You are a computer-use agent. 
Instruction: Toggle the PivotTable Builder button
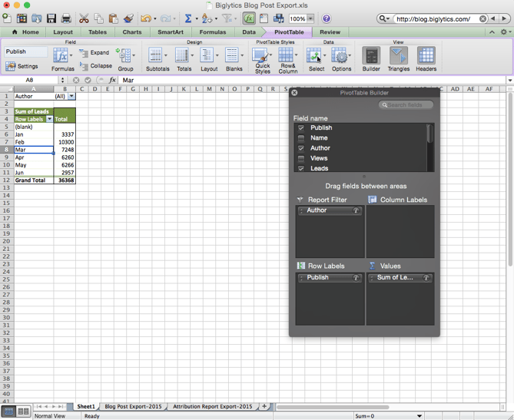click(x=371, y=56)
